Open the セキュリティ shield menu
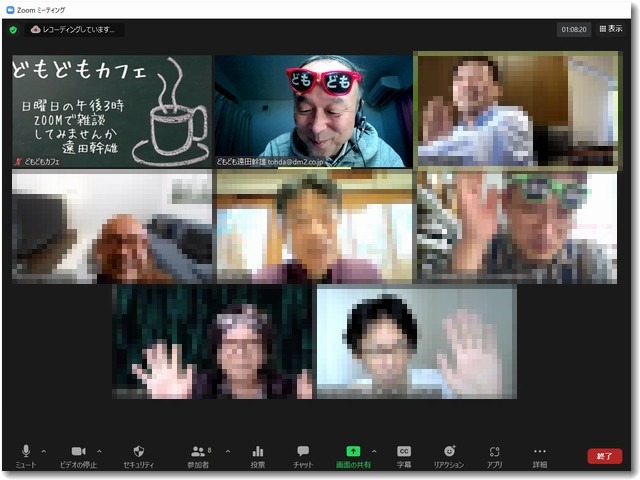Image resolution: width=640 pixels, height=480 pixels. pos(139,456)
